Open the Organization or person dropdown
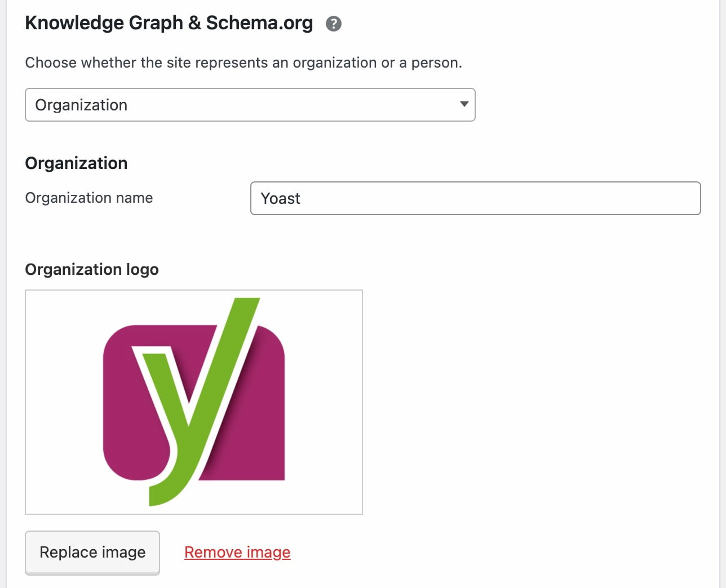The height and width of the screenshot is (588, 726). click(x=250, y=105)
